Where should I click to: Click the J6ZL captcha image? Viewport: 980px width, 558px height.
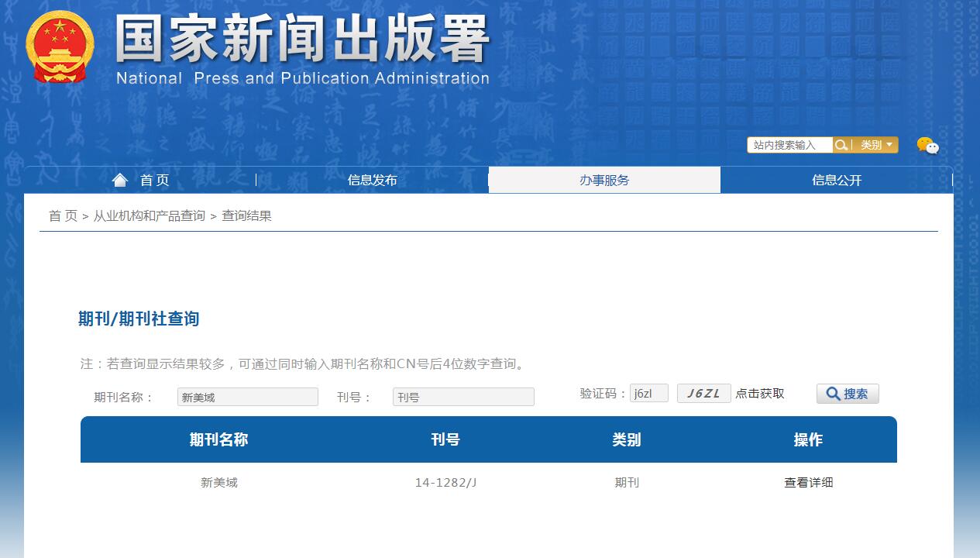tap(703, 393)
